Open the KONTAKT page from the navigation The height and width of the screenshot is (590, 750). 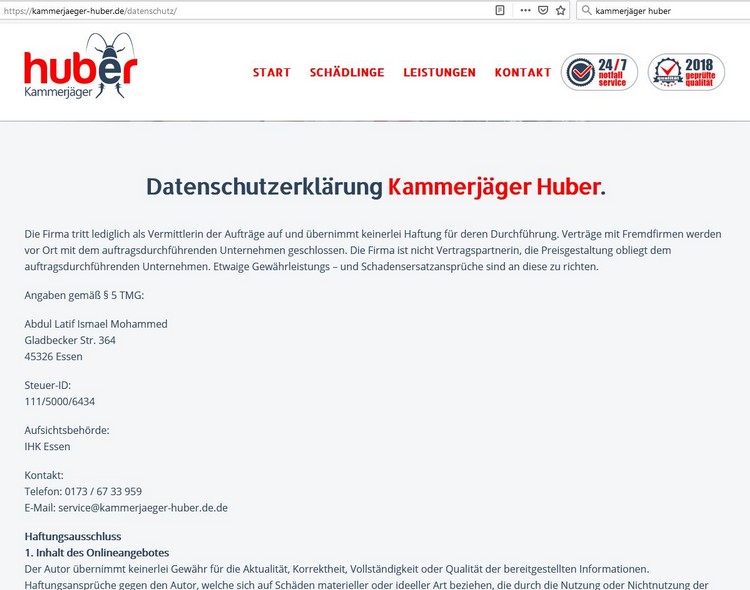(522, 72)
